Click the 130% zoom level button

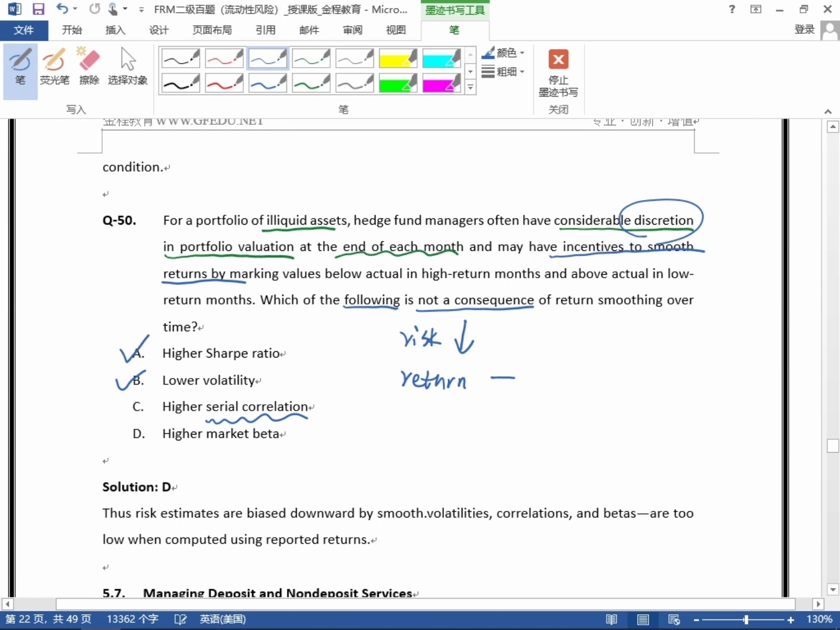tap(819, 619)
